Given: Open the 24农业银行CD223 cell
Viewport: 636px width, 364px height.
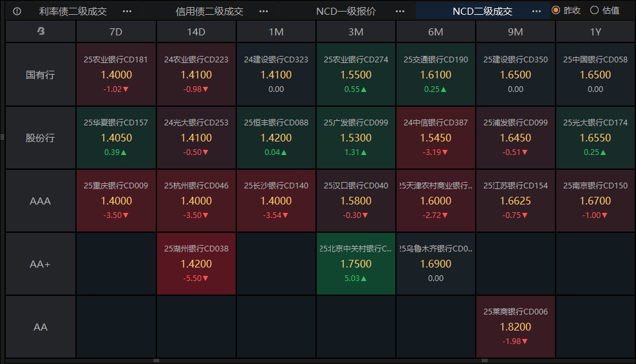Looking at the screenshot, I should coord(196,75).
